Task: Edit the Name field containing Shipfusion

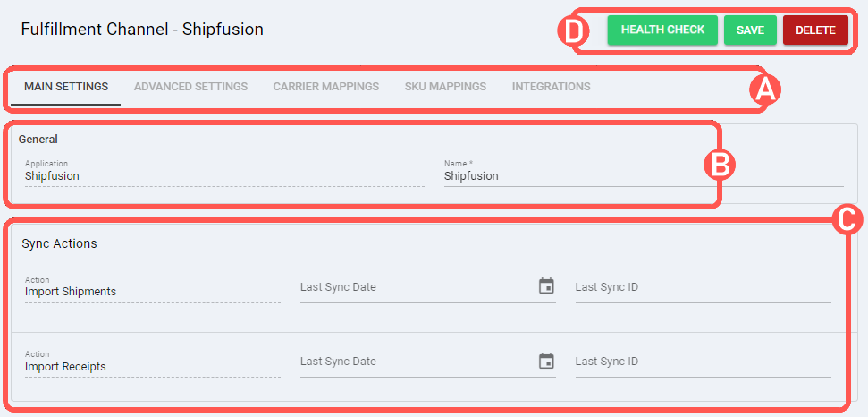Action: 644,174
